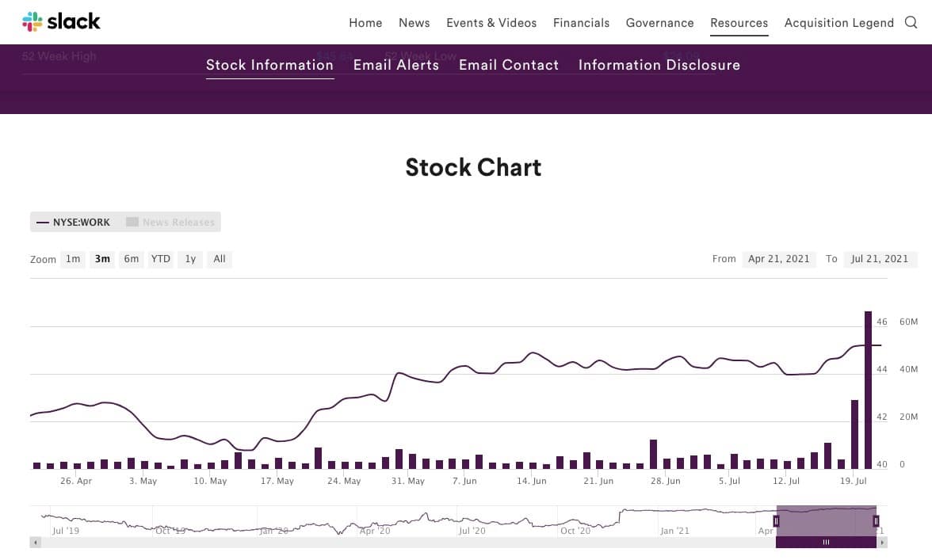Click the 'Zoom' label
The width and height of the screenshot is (932, 560).
(x=43, y=260)
